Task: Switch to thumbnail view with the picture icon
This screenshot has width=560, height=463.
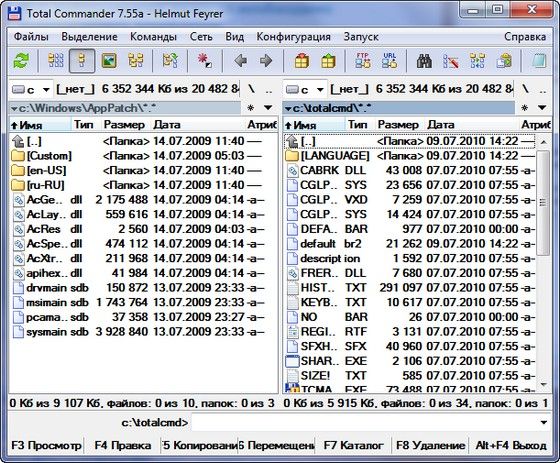Action: [x=109, y=61]
